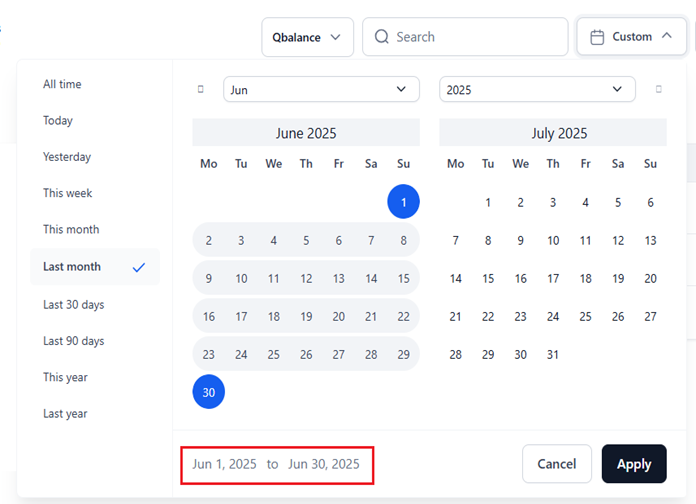Select June 1 start date

point(403,202)
